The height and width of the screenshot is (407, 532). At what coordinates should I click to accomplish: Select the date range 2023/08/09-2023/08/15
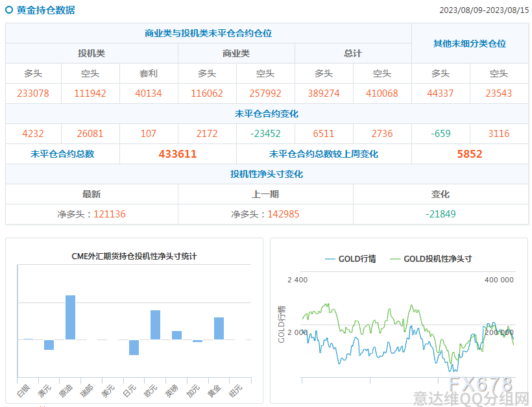point(484,10)
